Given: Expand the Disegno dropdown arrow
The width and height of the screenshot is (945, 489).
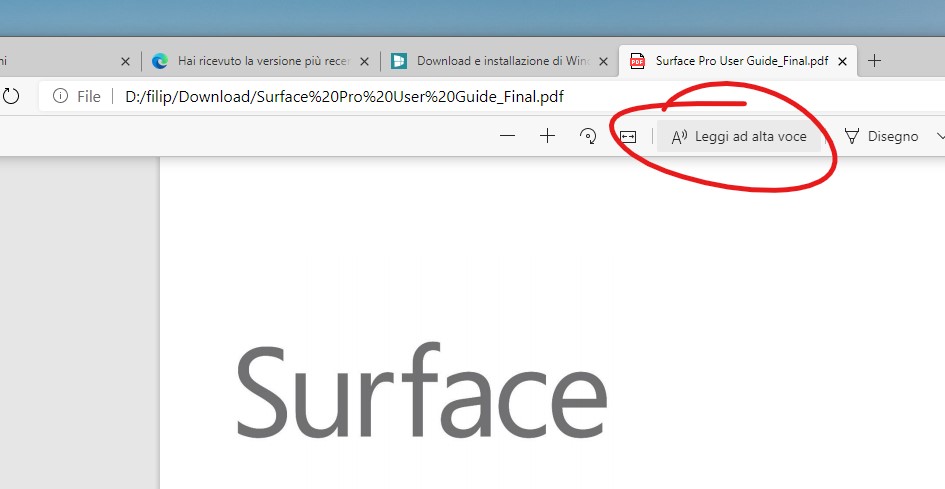Looking at the screenshot, I should [940, 137].
